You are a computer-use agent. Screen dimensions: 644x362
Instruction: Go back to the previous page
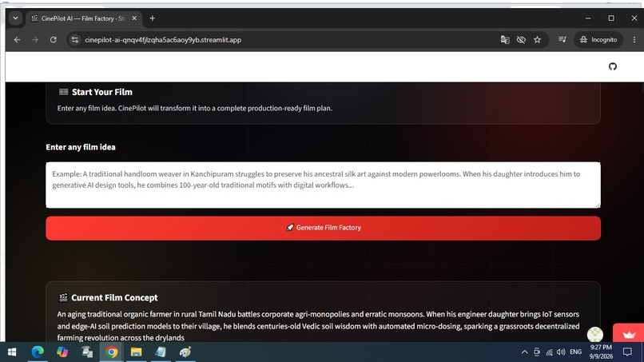(x=18, y=40)
